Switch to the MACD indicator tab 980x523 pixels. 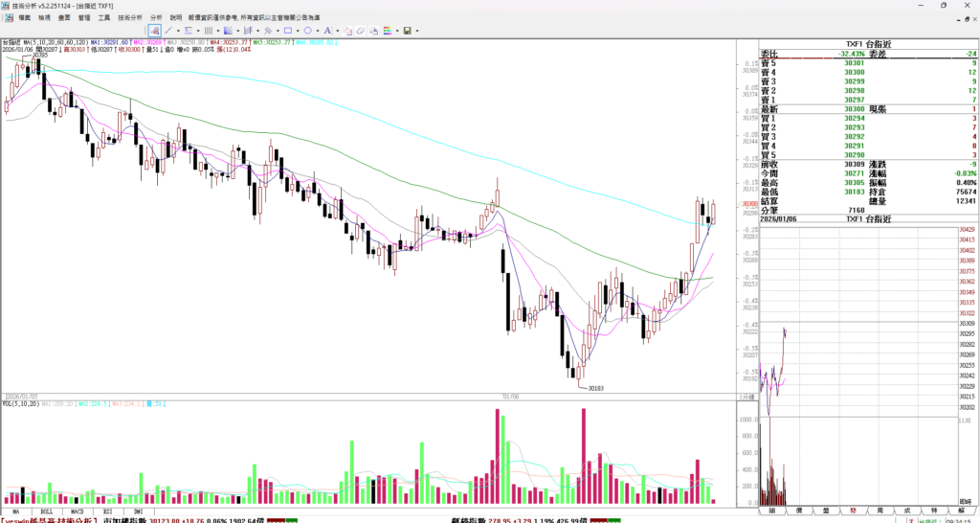[78, 512]
